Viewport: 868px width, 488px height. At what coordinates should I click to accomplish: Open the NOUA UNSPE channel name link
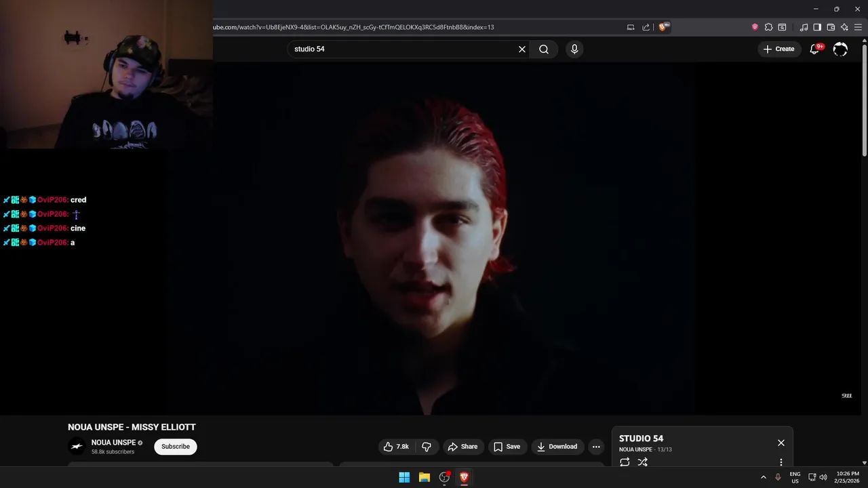[114, 443]
